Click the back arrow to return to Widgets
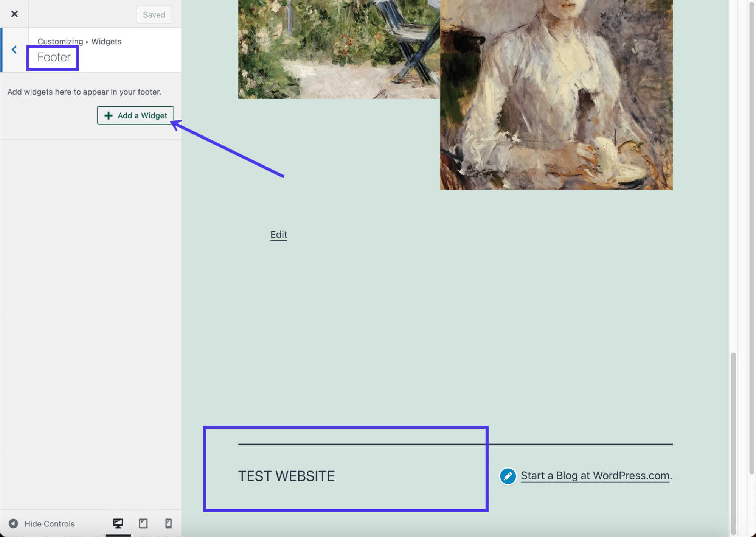This screenshot has height=537, width=756. [13, 50]
